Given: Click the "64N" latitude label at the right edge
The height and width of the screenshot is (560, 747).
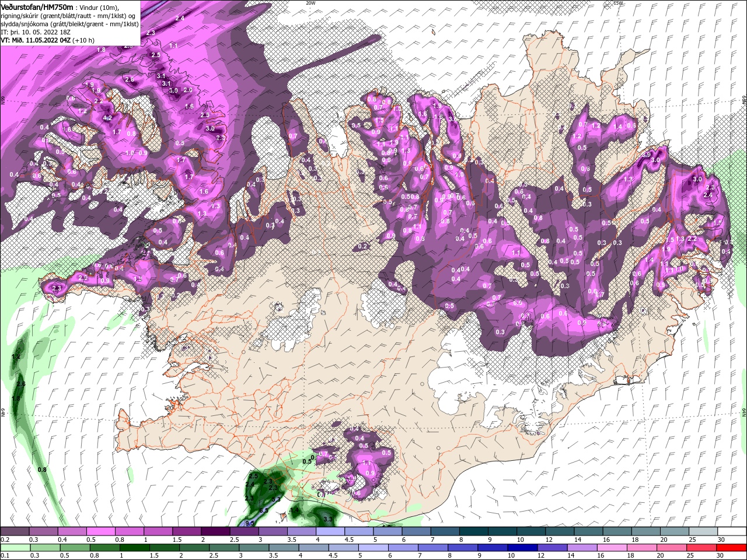Looking at the screenshot, I should tap(744, 412).
